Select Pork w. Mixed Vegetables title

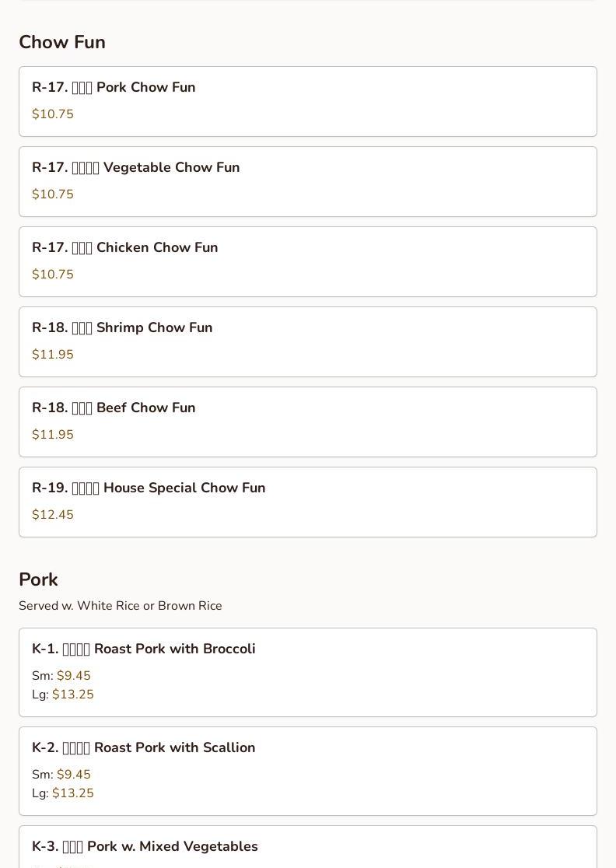145,846
